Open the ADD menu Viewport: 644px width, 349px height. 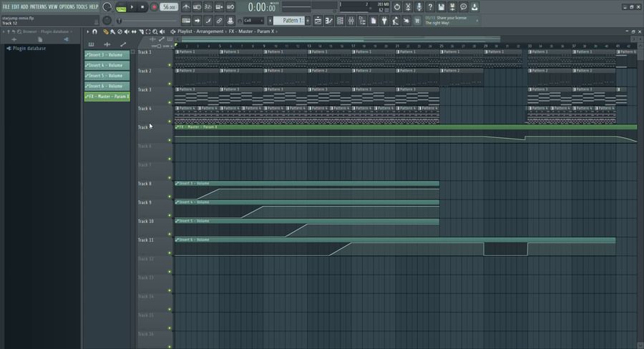tap(24, 6)
